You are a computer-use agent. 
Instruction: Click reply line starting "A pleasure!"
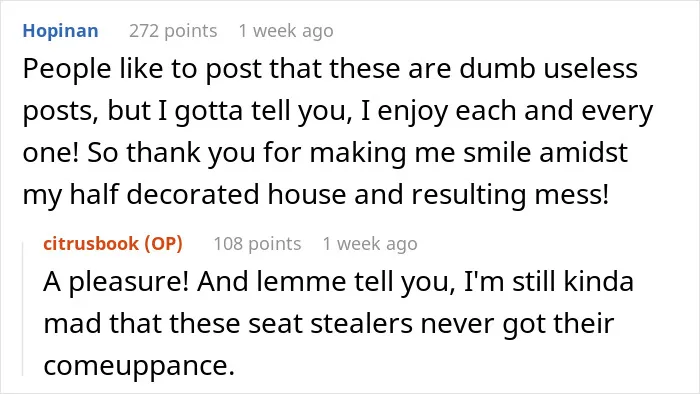[338, 282]
